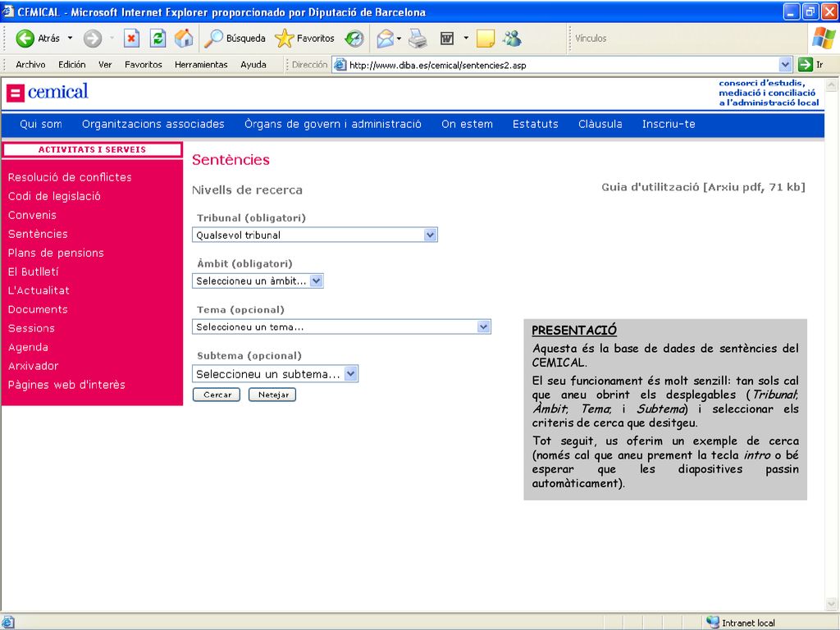Click the page scrollbar down arrow
Screen dimensions: 840x630
pyautogui.click(x=832, y=604)
